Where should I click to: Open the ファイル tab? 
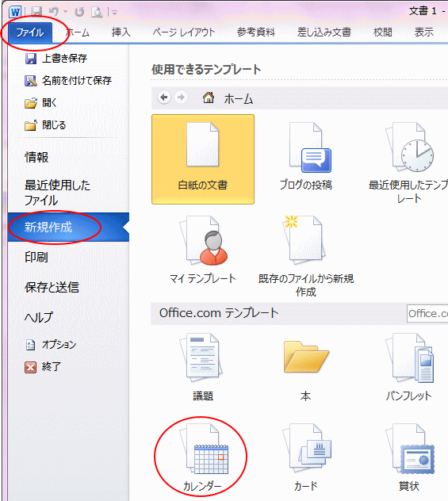(29, 33)
